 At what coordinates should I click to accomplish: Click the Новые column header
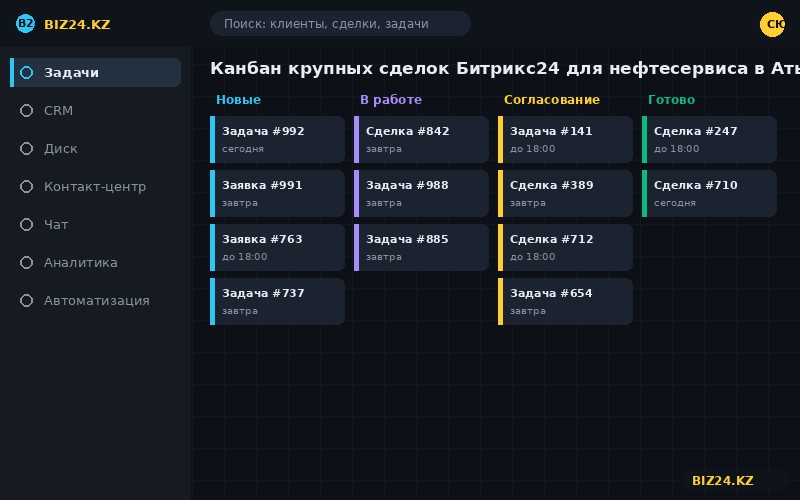click(x=238, y=99)
